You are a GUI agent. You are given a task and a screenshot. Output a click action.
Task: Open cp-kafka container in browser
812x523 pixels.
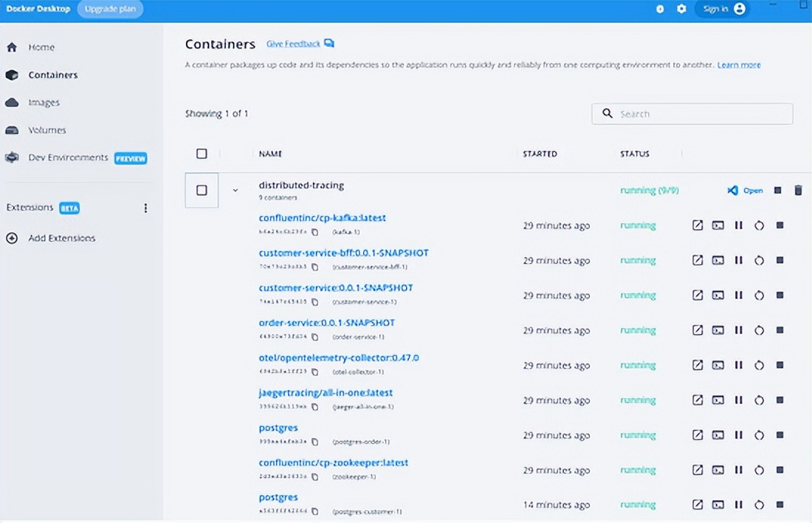(x=698, y=225)
